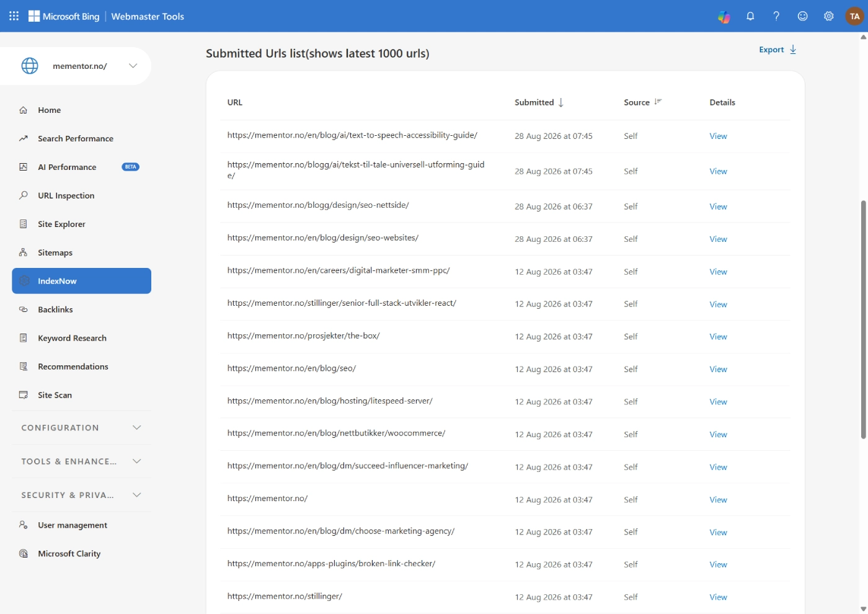Click the URL Inspection magnifier icon
The image size is (868, 614).
[x=24, y=195]
